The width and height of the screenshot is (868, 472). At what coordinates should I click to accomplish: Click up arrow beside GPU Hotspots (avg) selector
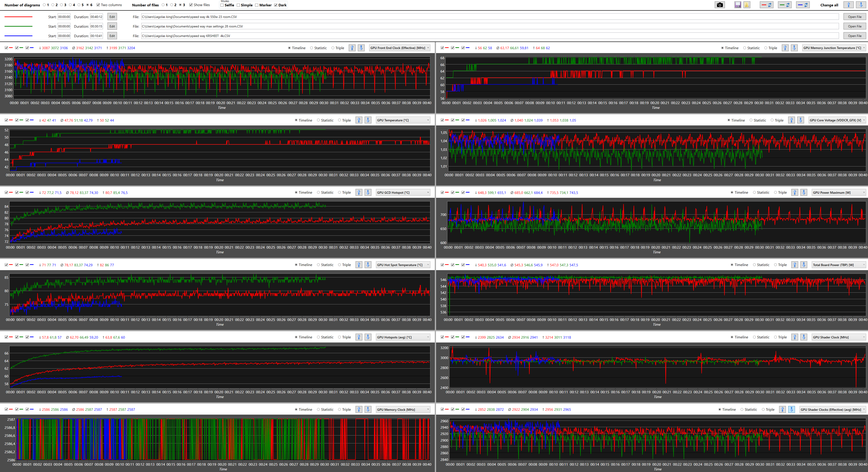pyautogui.click(x=359, y=337)
